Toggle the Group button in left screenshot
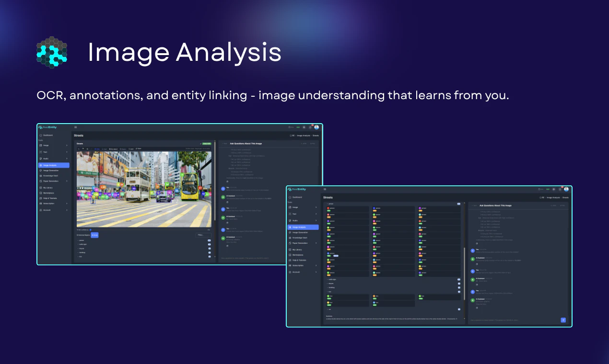 pyautogui.click(x=94, y=235)
